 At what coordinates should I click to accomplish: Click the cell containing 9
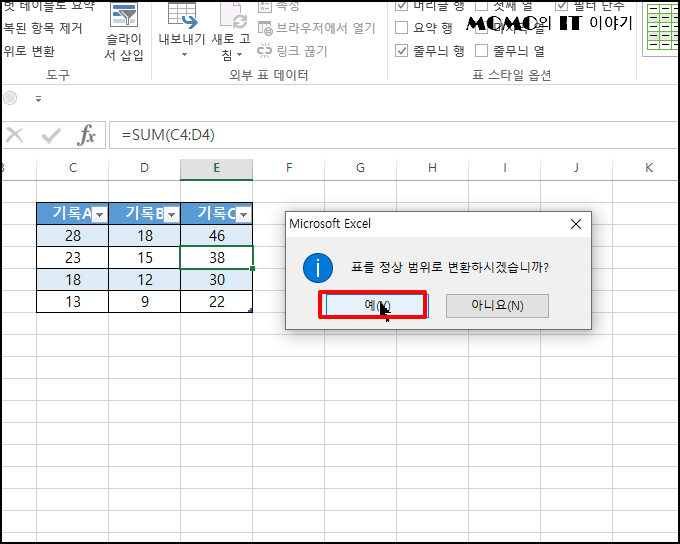[x=144, y=301]
